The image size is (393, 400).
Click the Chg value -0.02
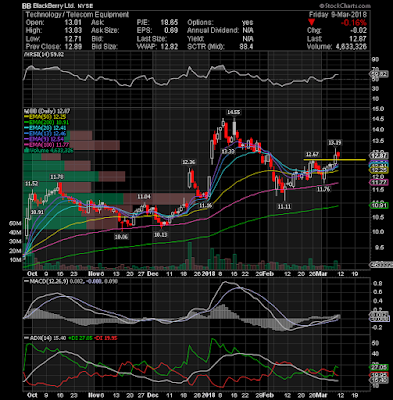pos(359,31)
